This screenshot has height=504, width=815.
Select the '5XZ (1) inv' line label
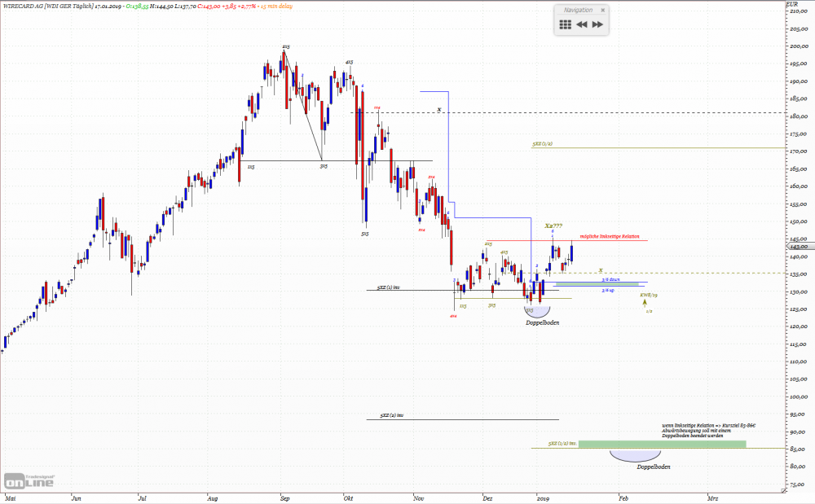(389, 287)
